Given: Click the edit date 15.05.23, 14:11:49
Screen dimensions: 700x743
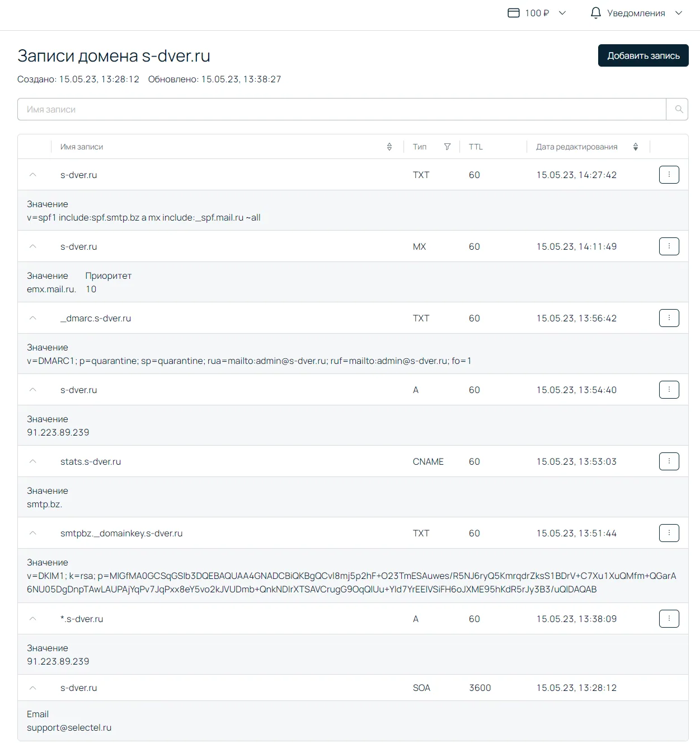Looking at the screenshot, I should click(x=576, y=246).
